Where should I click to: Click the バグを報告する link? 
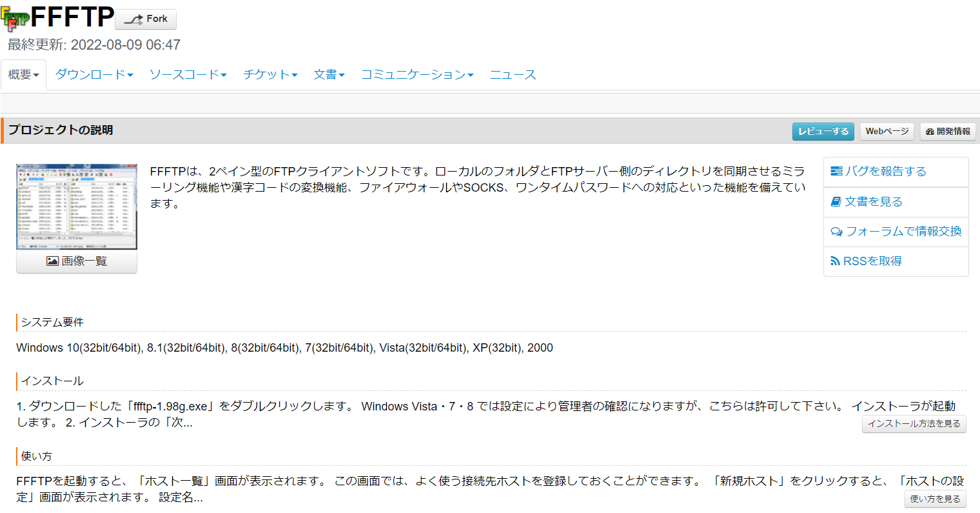pyautogui.click(x=879, y=172)
